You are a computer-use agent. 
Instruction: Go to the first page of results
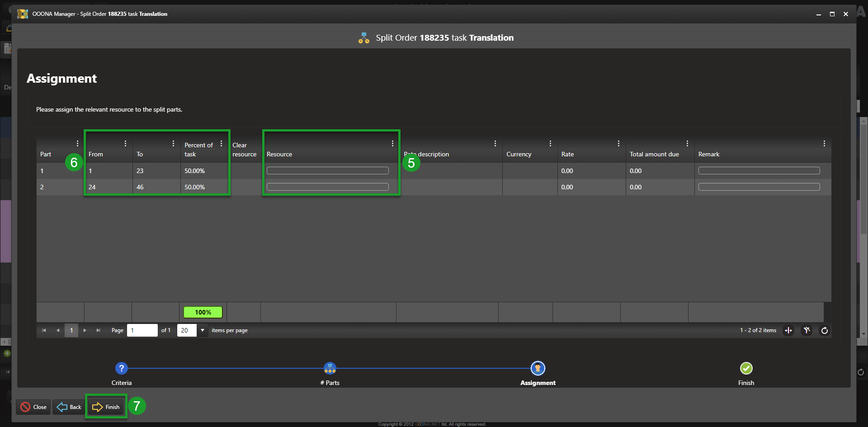click(x=44, y=330)
